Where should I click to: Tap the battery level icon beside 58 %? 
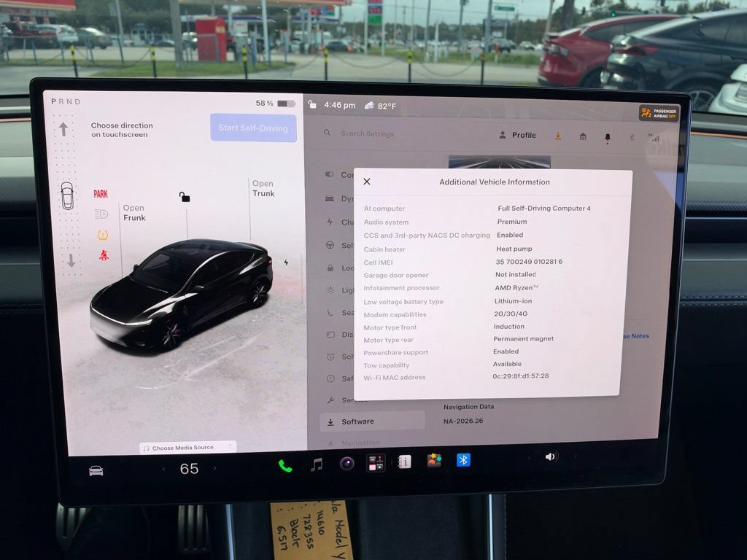tap(286, 104)
